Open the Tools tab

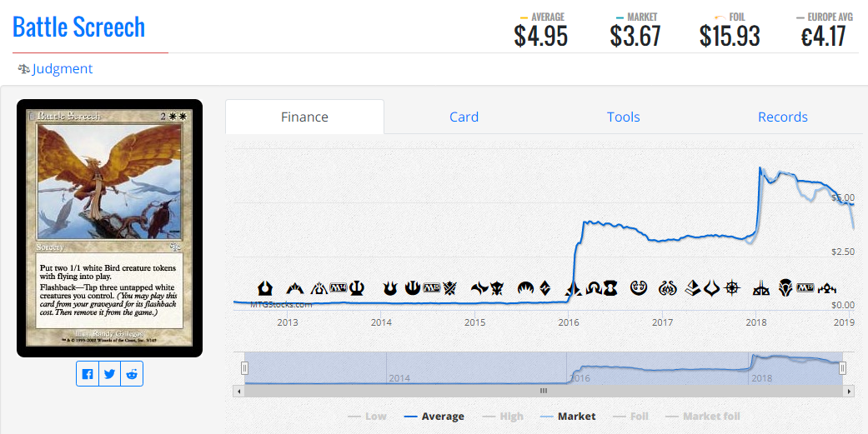[x=624, y=117]
